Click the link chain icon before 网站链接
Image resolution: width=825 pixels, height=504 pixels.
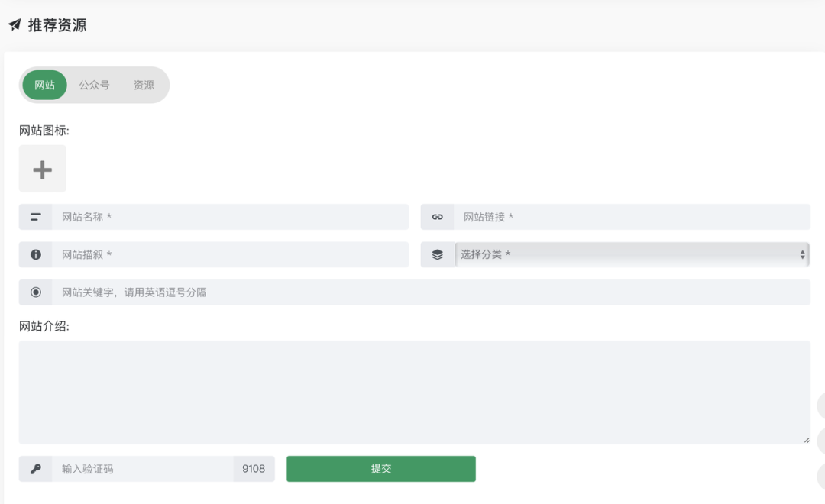pyautogui.click(x=437, y=217)
